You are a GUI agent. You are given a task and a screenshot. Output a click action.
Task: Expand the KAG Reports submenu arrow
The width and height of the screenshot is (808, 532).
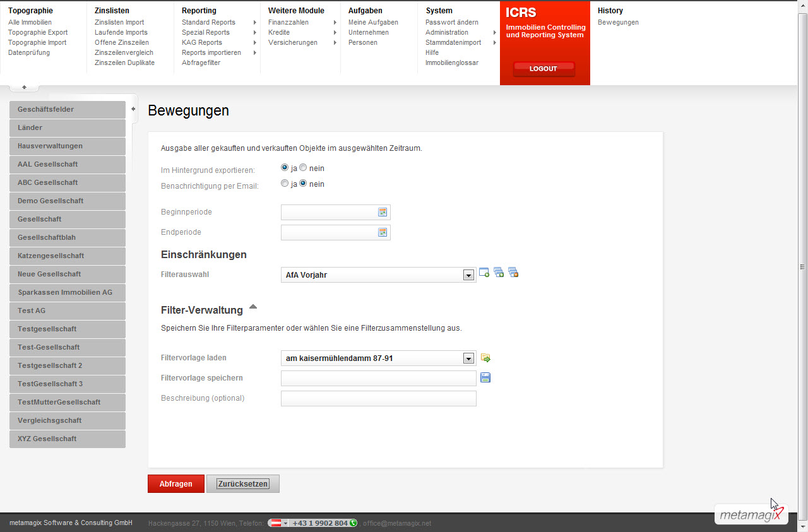(255, 43)
